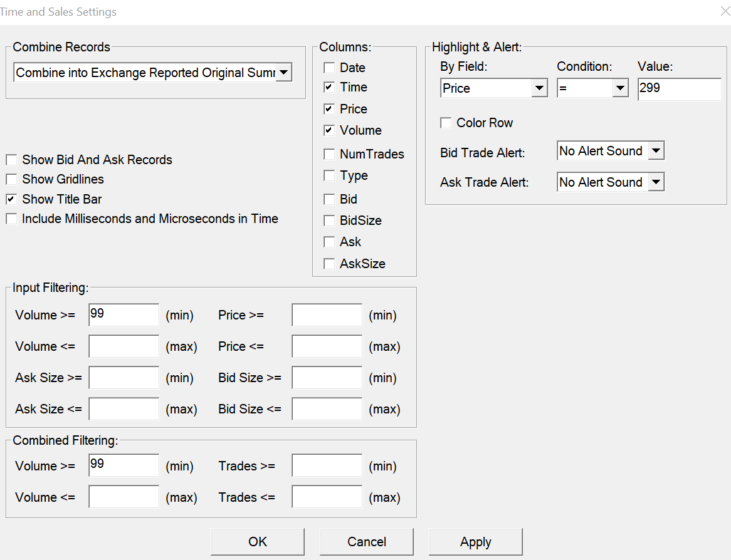Enable the NumTrades column
Viewport: 731px width, 560px height.
(x=329, y=154)
